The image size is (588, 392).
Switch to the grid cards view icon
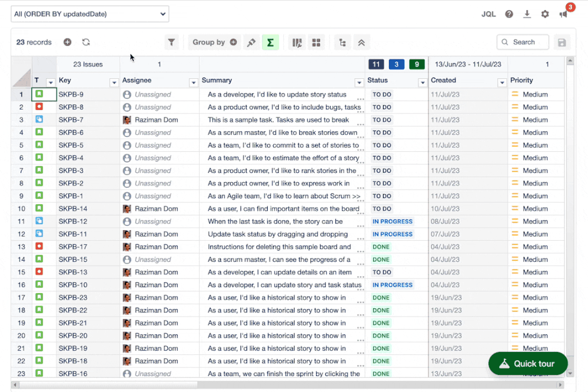coord(316,42)
